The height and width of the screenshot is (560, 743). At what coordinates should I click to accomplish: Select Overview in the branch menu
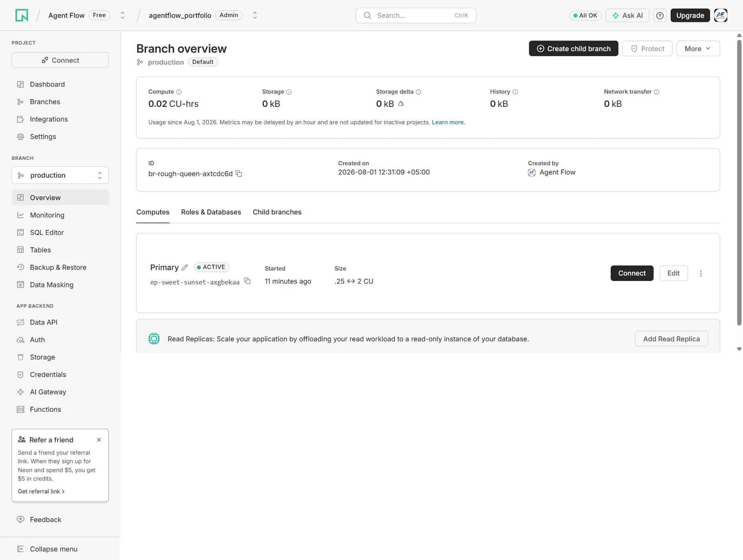(60, 197)
